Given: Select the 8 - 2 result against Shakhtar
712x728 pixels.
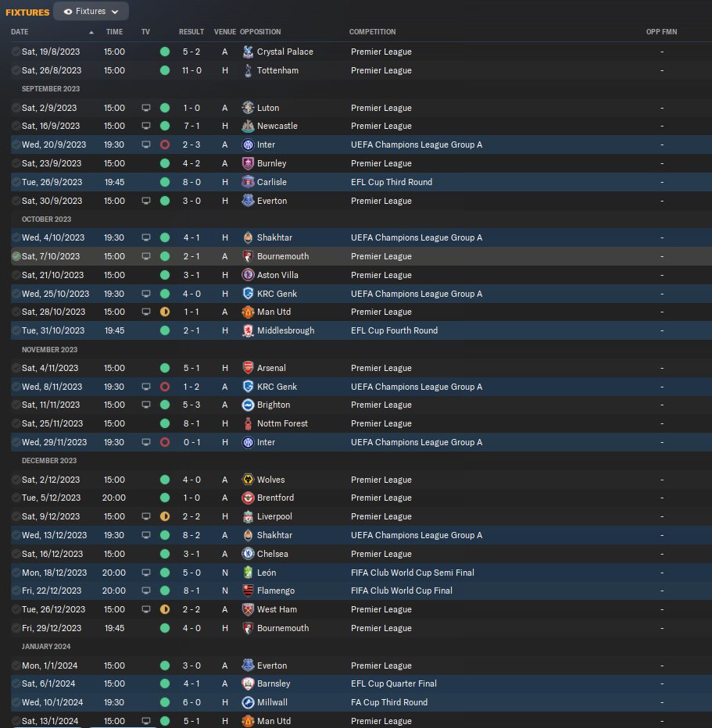Looking at the screenshot, I should click(x=191, y=535).
